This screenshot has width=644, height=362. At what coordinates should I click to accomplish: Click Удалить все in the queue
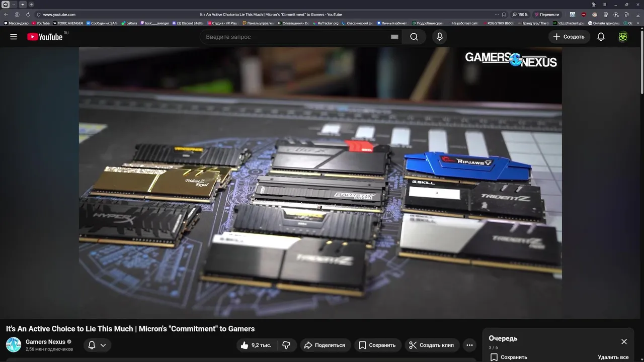click(613, 357)
